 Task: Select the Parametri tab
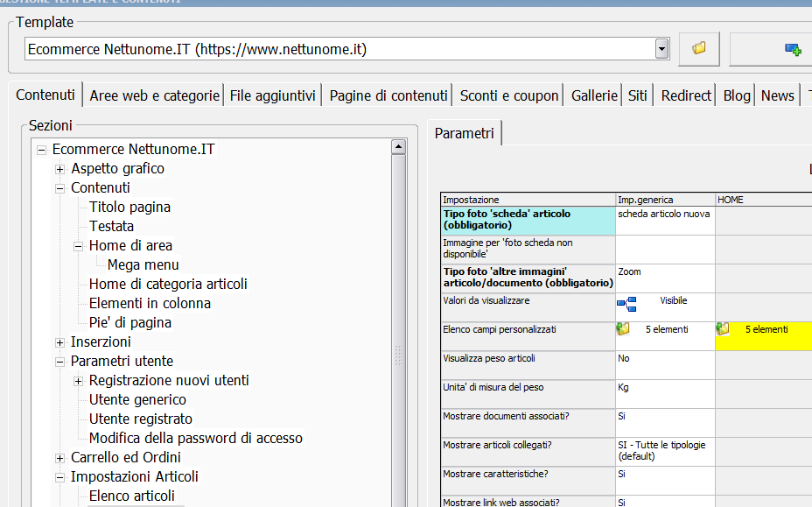pos(465,133)
